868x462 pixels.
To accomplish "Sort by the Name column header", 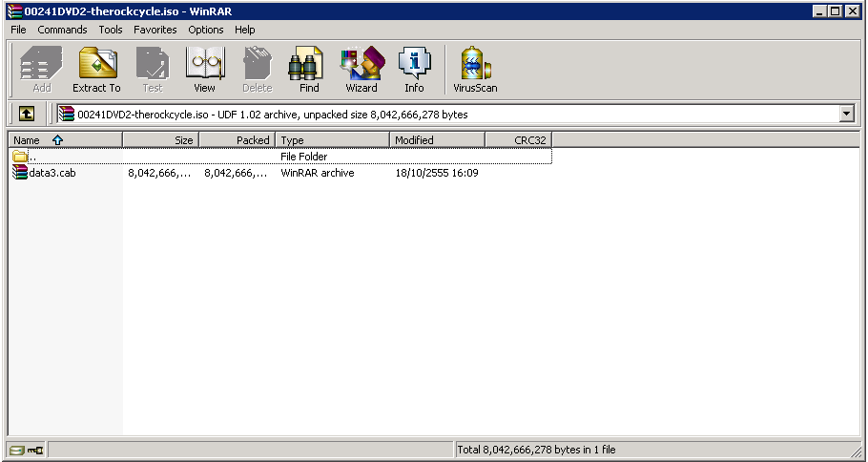I will point(65,140).
